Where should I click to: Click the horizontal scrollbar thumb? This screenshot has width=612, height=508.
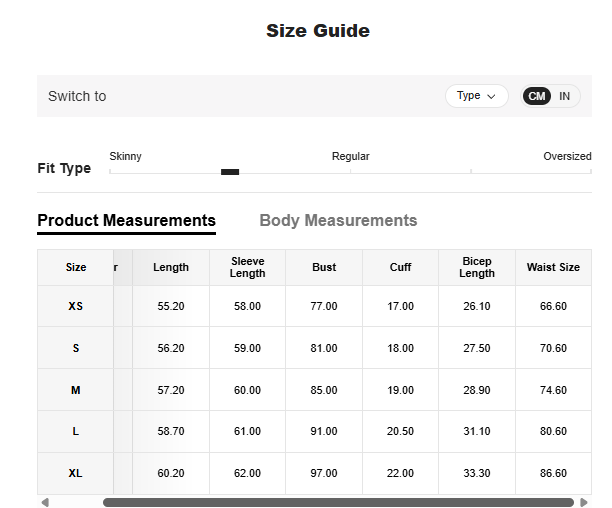(338, 502)
